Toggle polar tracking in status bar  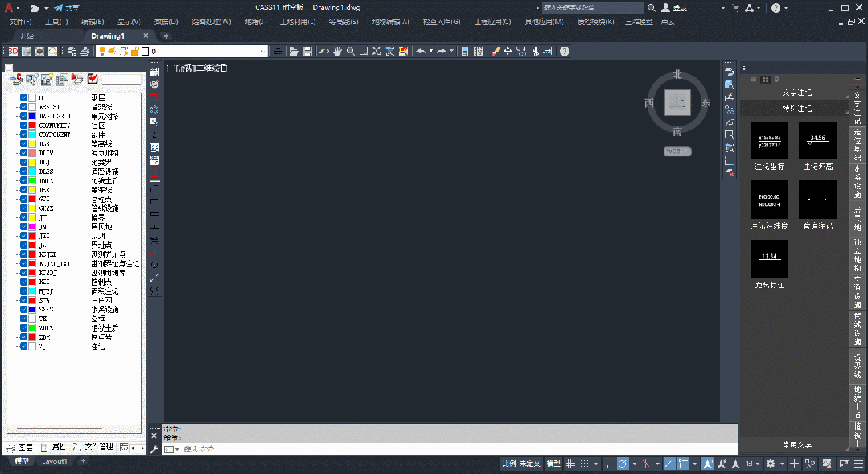623,464
